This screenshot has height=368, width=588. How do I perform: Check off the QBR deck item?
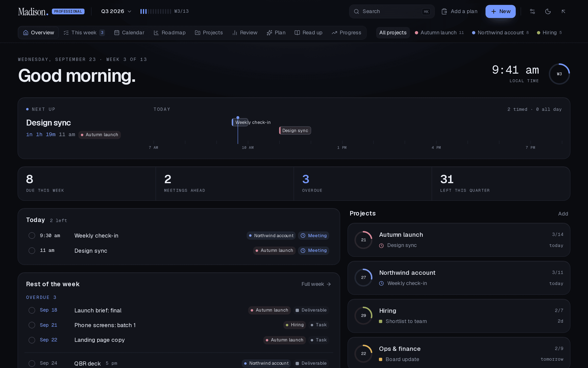point(32,363)
